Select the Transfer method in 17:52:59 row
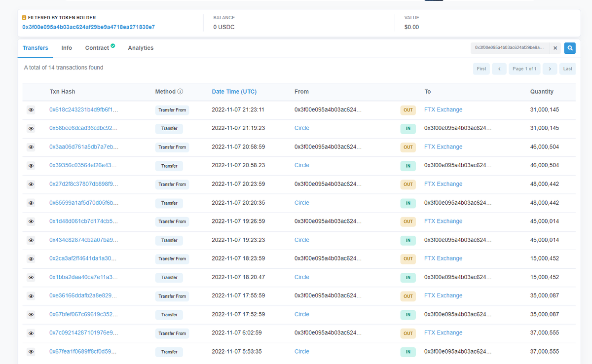This screenshot has height=364, width=592. tap(169, 315)
